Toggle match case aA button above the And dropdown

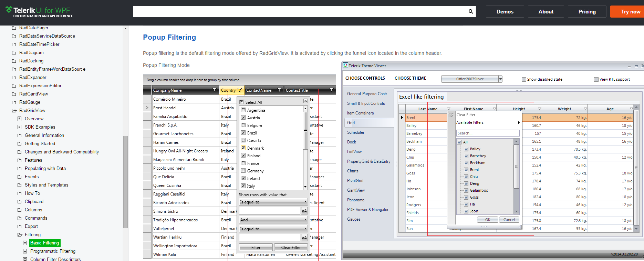[304, 211]
